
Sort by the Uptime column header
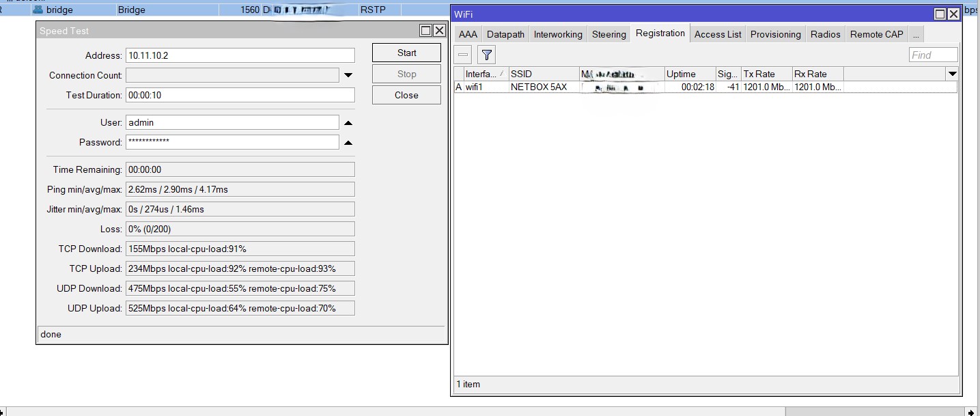pyautogui.click(x=690, y=74)
